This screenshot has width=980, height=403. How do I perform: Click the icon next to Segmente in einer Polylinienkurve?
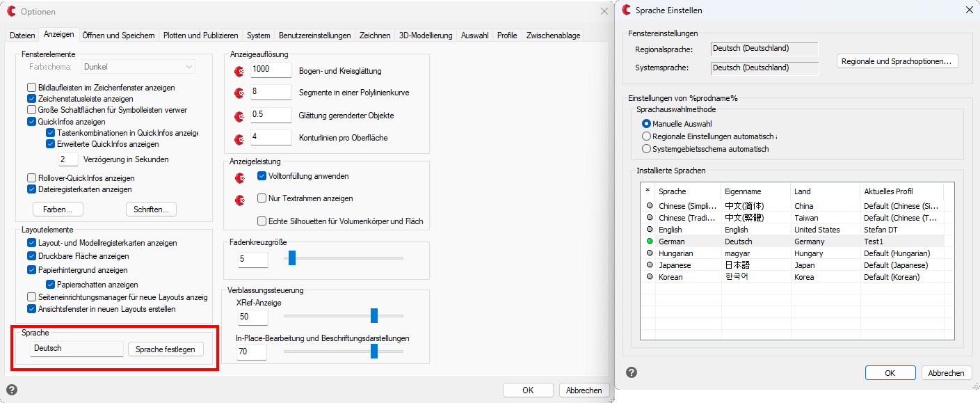(240, 93)
